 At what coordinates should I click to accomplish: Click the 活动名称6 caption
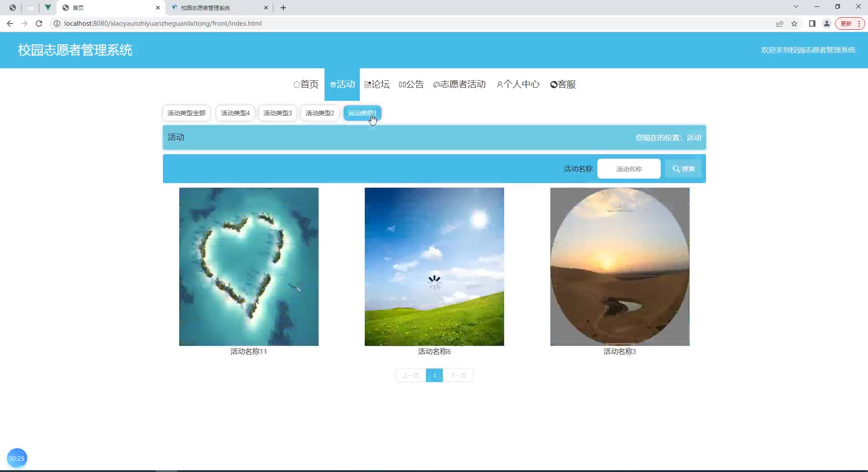[434, 351]
